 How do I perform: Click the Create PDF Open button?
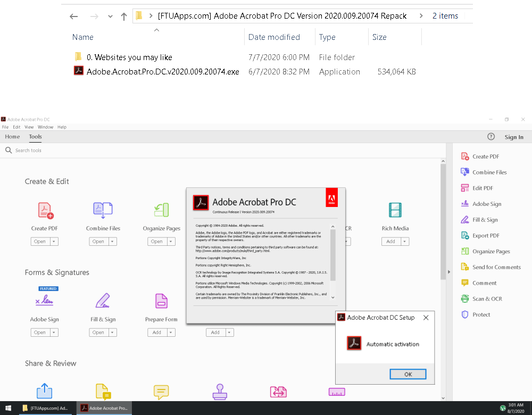40,242
